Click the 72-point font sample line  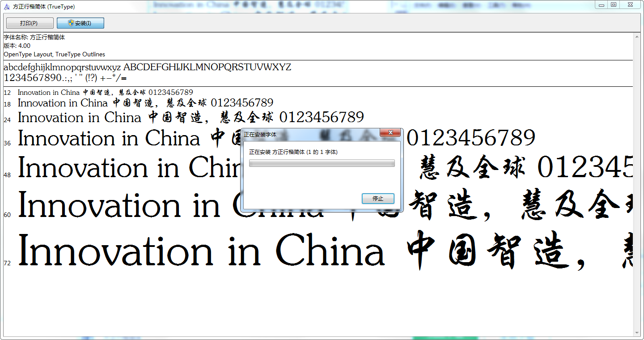coord(201,251)
